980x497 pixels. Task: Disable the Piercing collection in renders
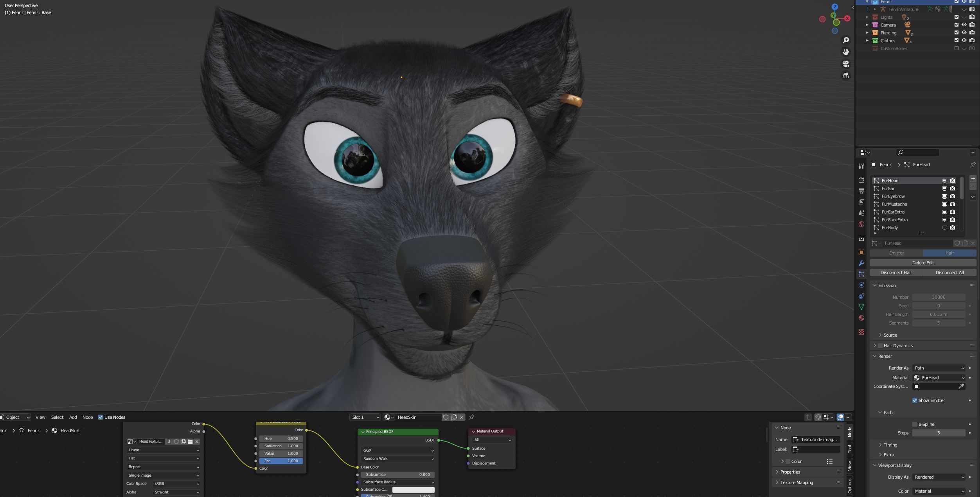pyautogui.click(x=972, y=33)
